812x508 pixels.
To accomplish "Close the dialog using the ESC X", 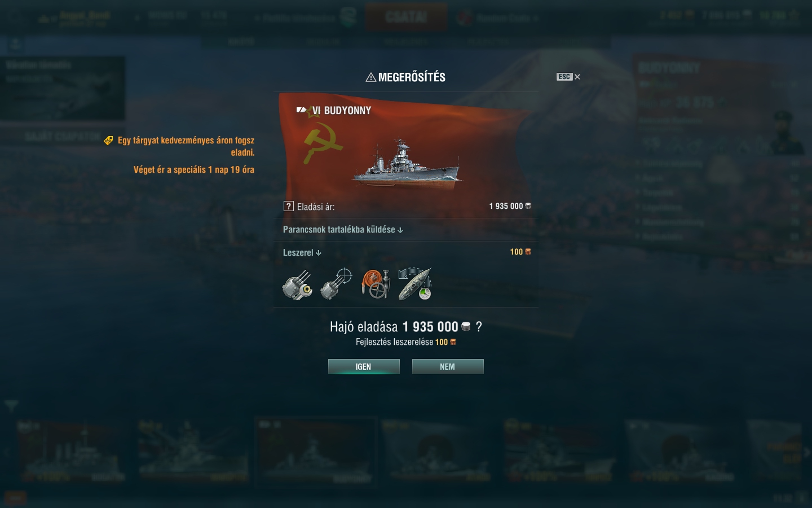I will pos(568,77).
